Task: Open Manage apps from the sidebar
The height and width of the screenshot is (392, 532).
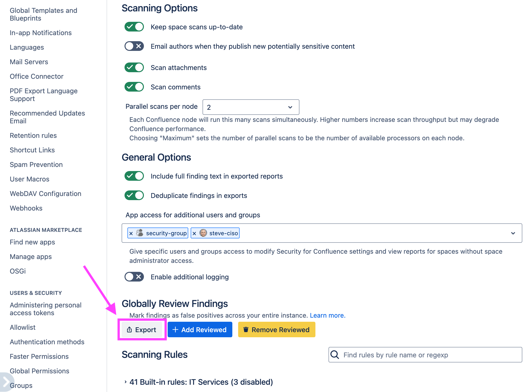Action: tap(31, 257)
